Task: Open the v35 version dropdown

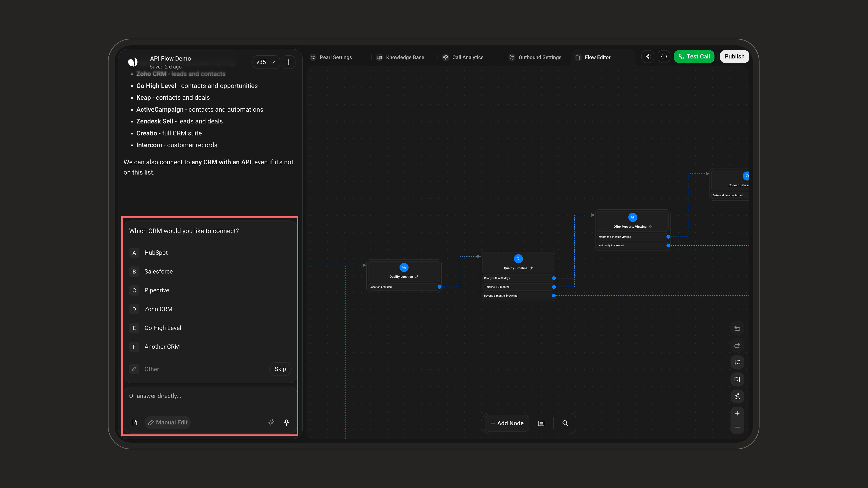Action: pos(266,62)
